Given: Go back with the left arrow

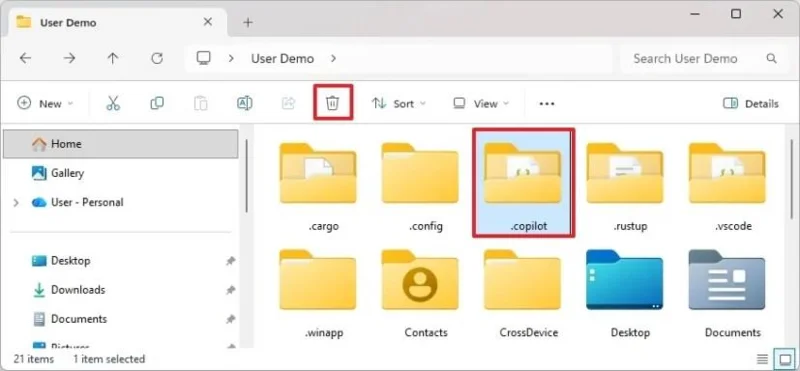Looking at the screenshot, I should coord(25,58).
